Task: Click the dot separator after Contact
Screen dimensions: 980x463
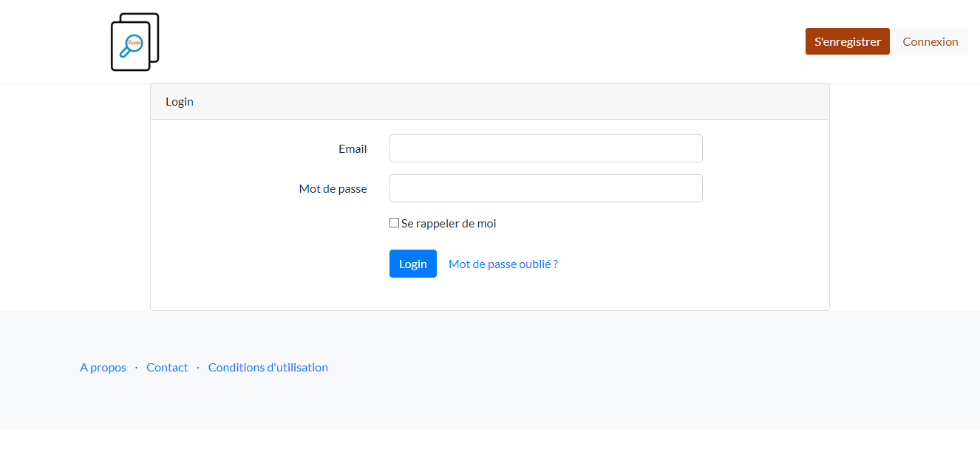Action: point(198,368)
